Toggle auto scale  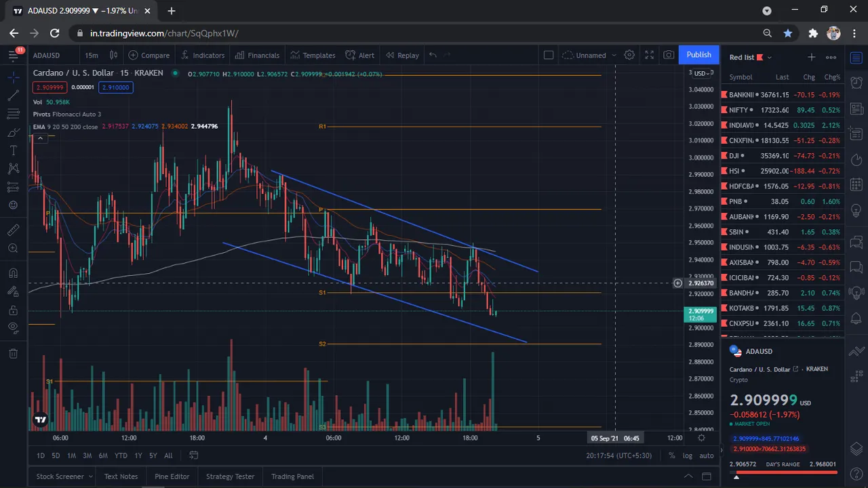[x=706, y=455]
